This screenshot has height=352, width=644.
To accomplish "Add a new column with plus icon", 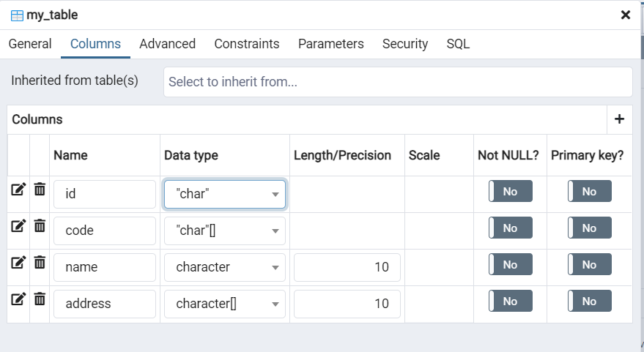I will coord(619,119).
